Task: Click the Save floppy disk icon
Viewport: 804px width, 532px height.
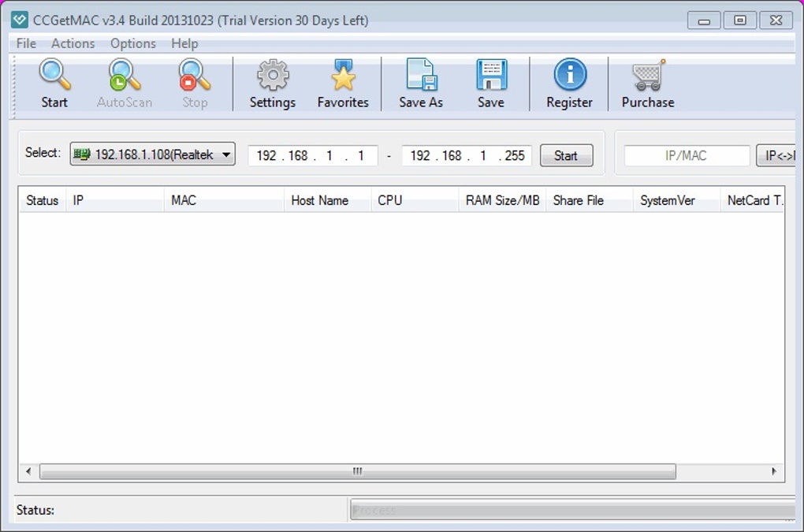Action: 491,75
